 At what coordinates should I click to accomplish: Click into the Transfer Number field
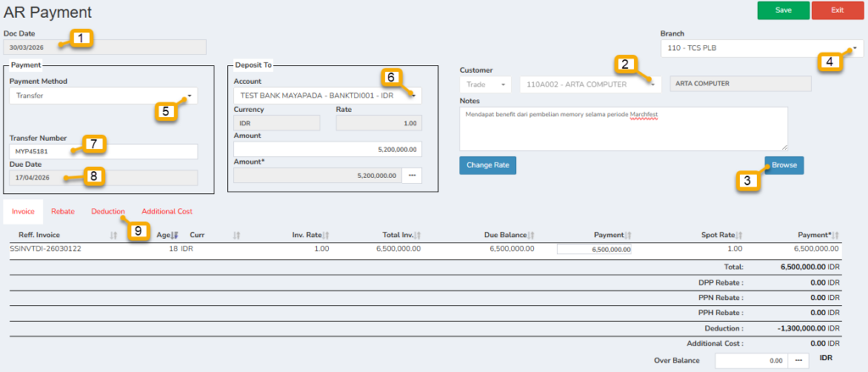(103, 151)
